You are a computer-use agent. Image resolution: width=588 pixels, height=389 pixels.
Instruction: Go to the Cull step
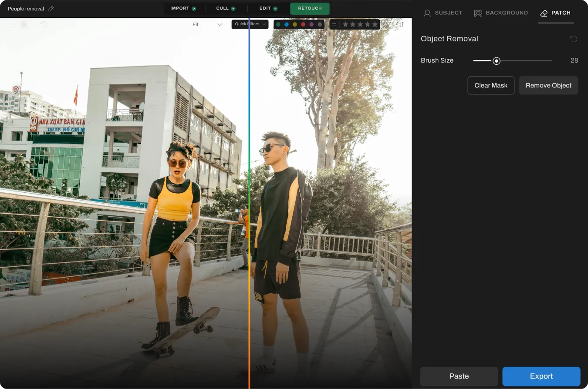[226, 8]
